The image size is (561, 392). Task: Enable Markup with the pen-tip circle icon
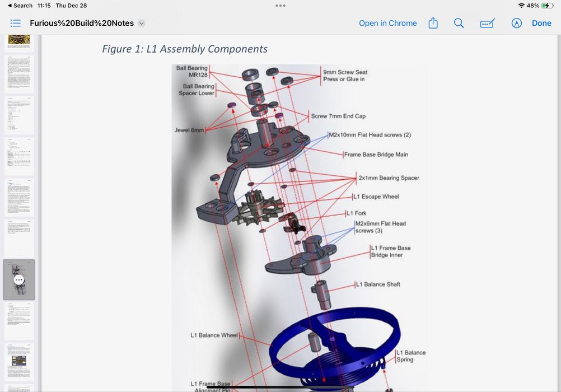(x=516, y=23)
